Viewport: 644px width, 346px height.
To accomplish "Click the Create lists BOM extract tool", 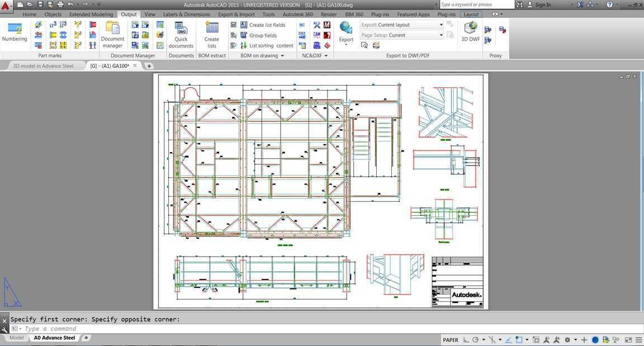I will tap(212, 35).
